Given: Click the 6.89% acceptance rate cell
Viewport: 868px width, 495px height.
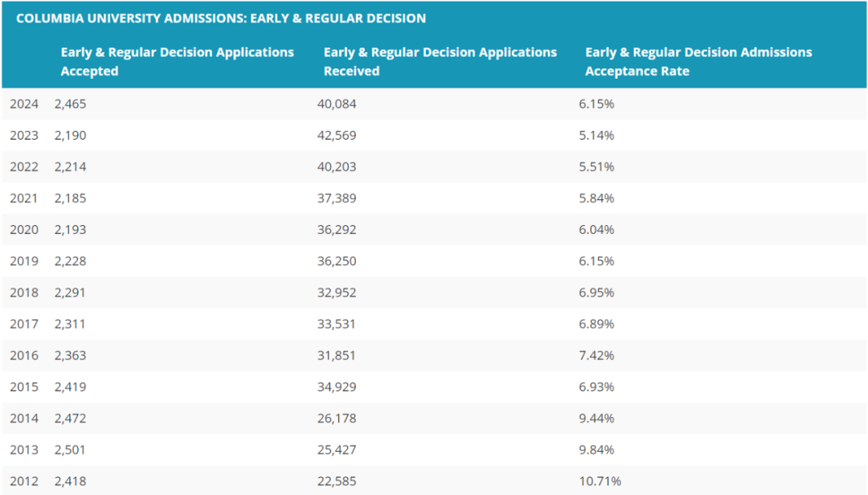Looking at the screenshot, I should click(x=596, y=324).
